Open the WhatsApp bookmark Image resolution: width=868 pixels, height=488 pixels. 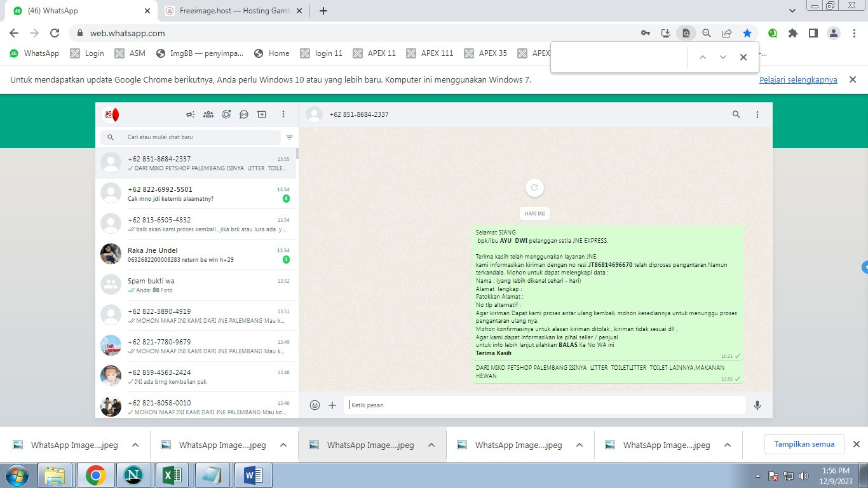[x=34, y=53]
